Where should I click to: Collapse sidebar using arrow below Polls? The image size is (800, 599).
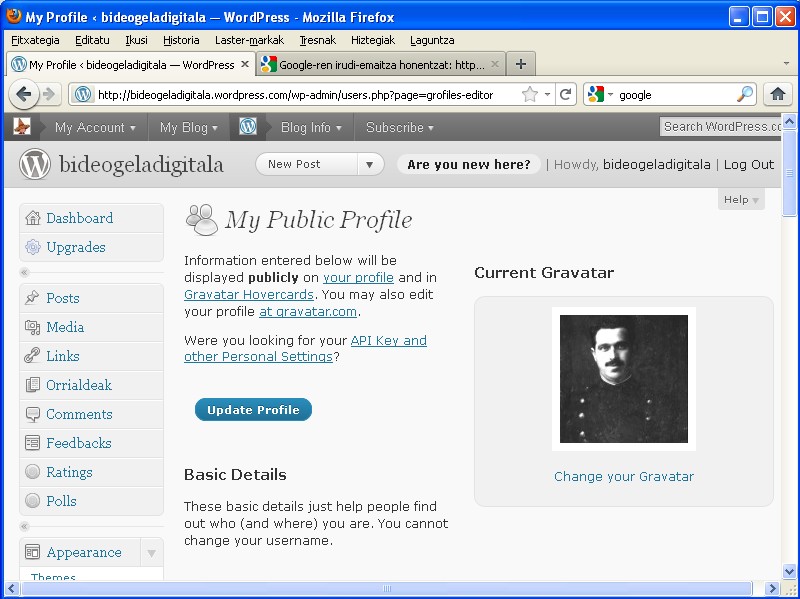click(x=24, y=526)
